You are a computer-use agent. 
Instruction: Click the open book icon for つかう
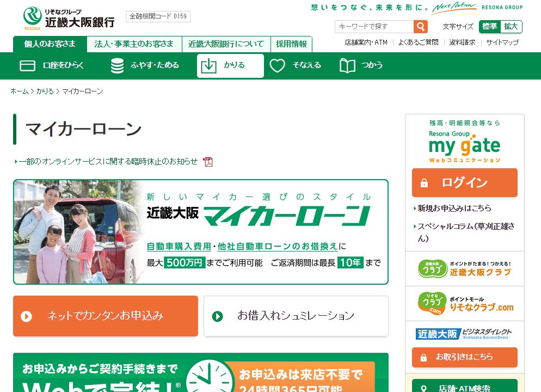click(x=347, y=65)
